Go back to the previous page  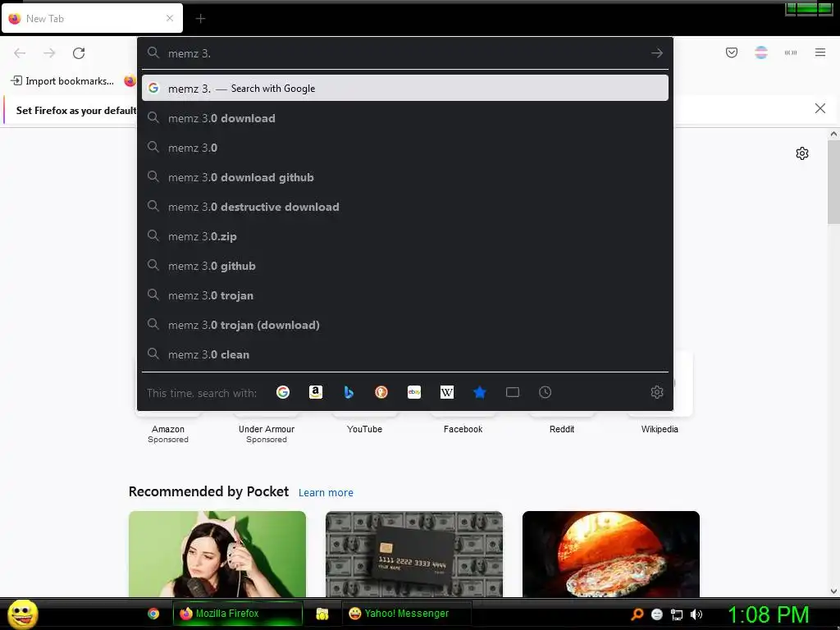(x=20, y=53)
